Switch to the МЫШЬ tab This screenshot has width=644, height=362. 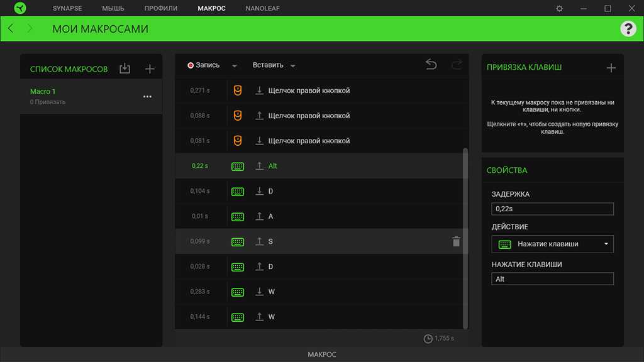[113, 9]
